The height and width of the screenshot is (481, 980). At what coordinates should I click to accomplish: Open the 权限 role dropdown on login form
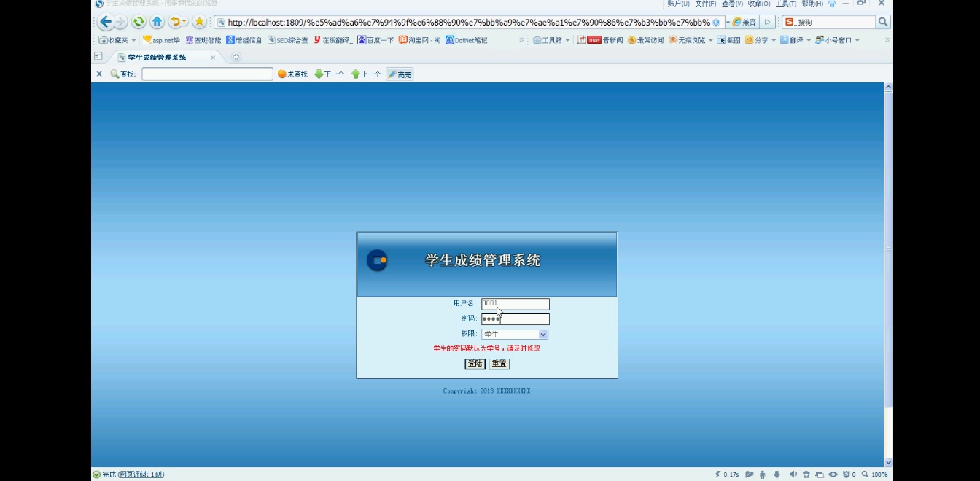542,334
